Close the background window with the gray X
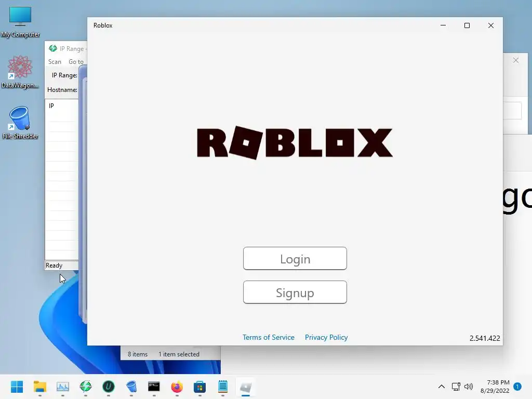 click(x=516, y=60)
